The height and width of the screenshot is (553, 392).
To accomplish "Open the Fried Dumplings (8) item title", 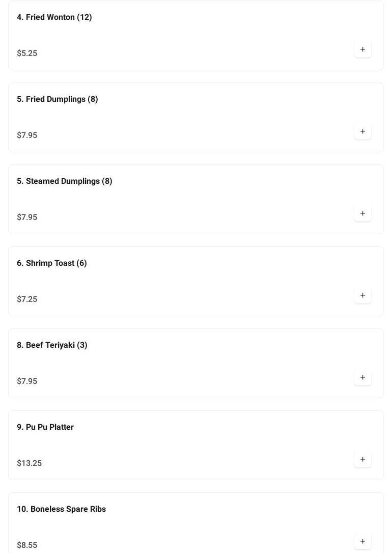I will tap(58, 99).
